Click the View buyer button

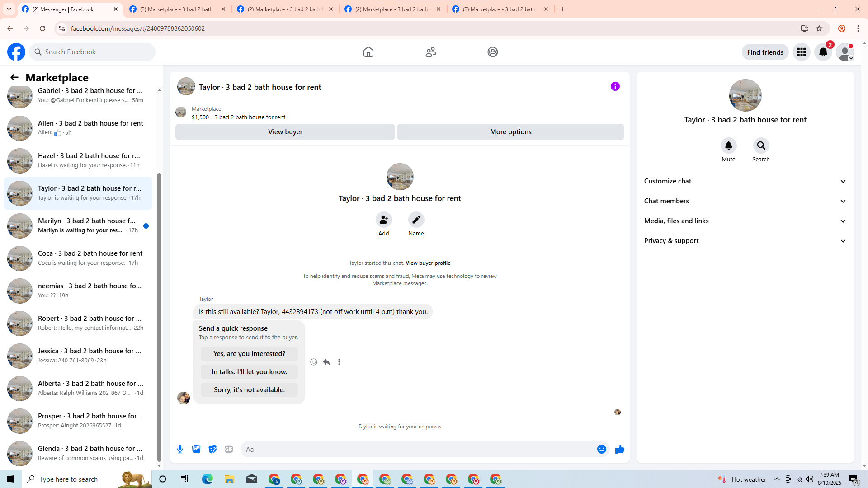[x=285, y=132]
